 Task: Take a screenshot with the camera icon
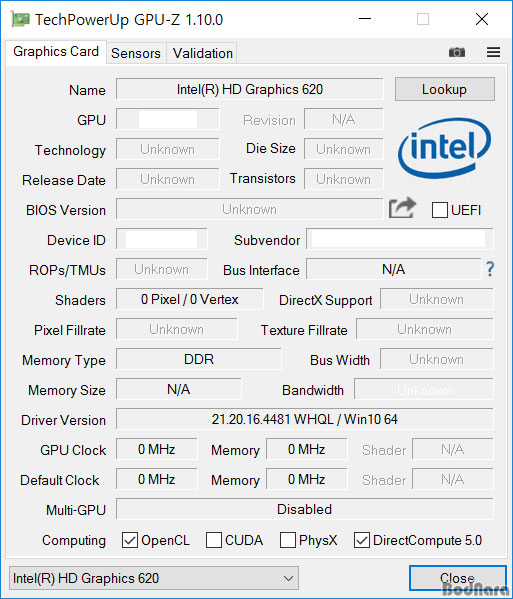click(x=457, y=52)
